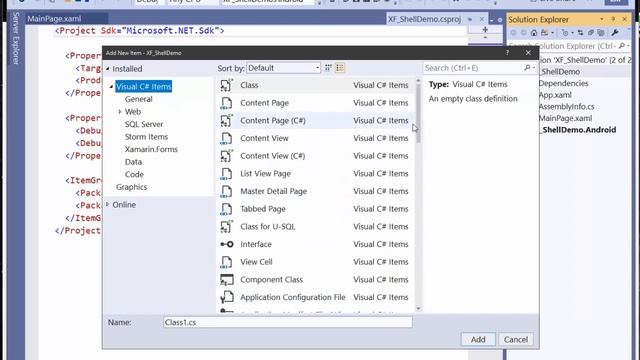Open the Server Explorer side tab
This screenshot has height=360, width=640.
pos(16,38)
